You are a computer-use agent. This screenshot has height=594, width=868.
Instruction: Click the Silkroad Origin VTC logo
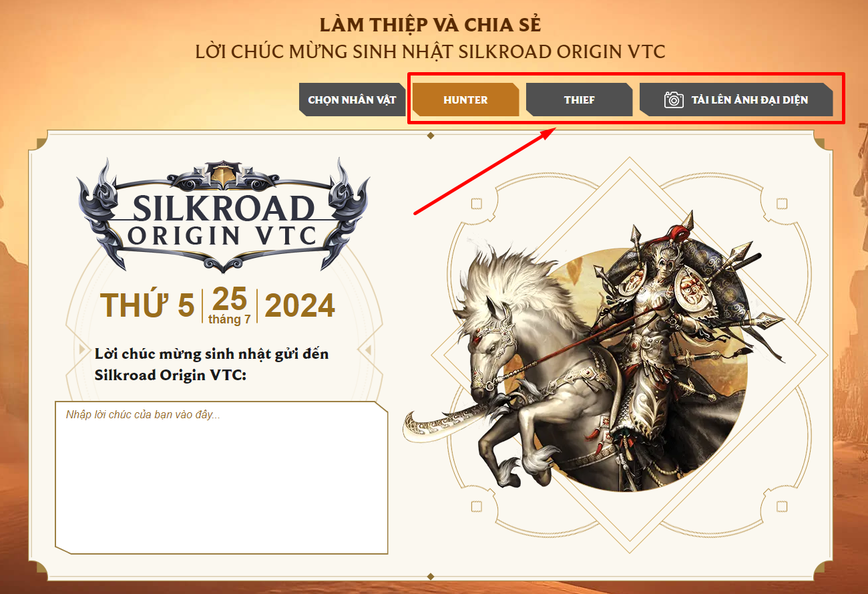223,214
